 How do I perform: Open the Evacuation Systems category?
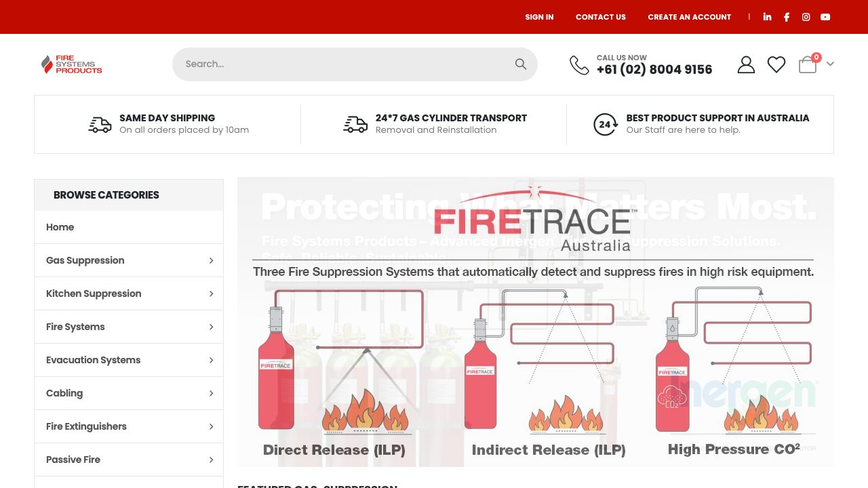coord(94,360)
